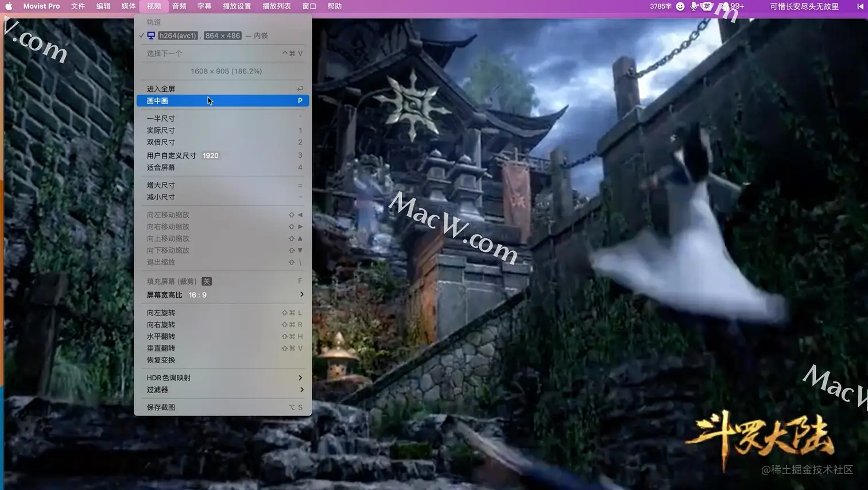Expand the 屏幕宽高比 16:9 submenu
Screen dimensions: 868x490
pyautogui.click(x=223, y=295)
